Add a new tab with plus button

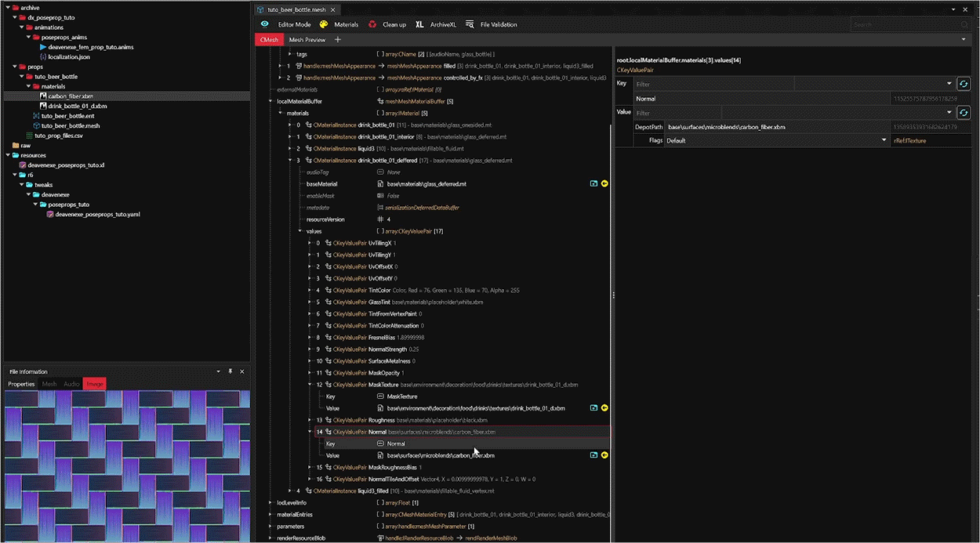[x=338, y=39]
